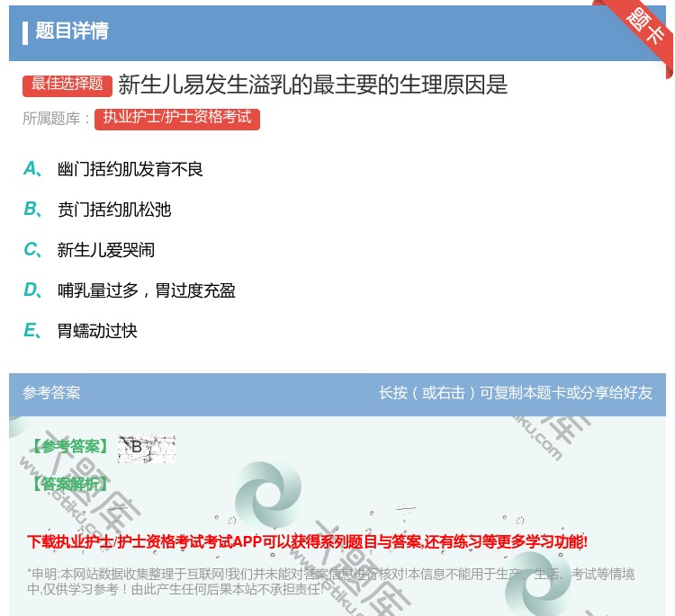Select option C 新生儿爱哭闹

pos(106,250)
